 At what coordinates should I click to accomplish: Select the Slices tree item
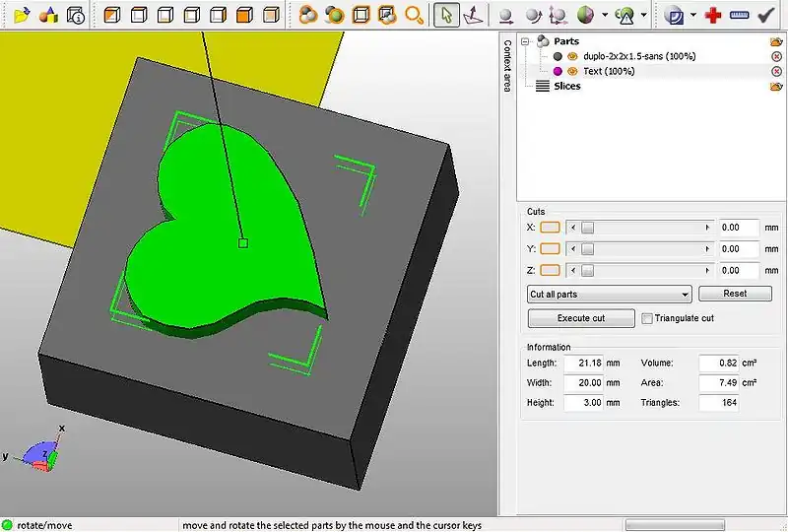click(x=566, y=87)
